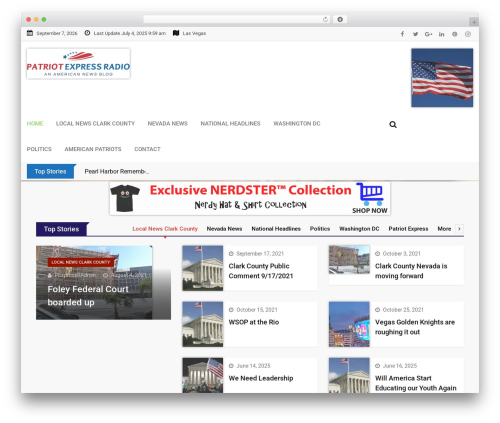
Task: Open Local News Clark County menu
Action: pyautogui.click(x=95, y=124)
